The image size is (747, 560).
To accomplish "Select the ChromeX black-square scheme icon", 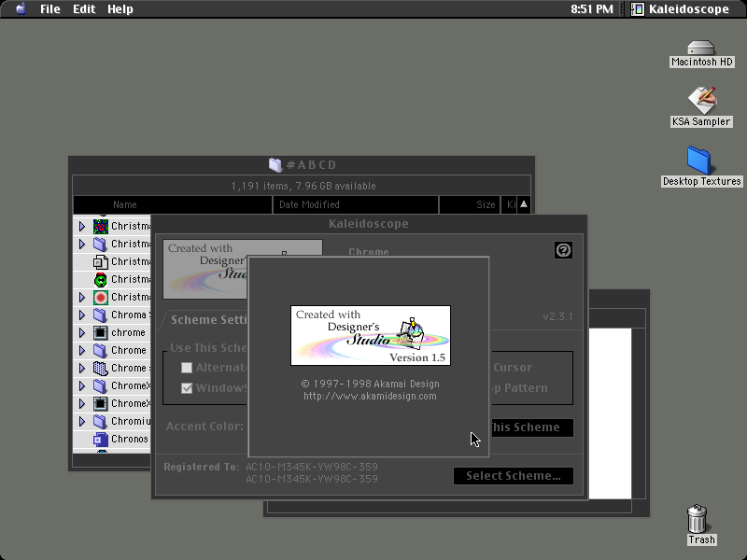I will pos(101,403).
